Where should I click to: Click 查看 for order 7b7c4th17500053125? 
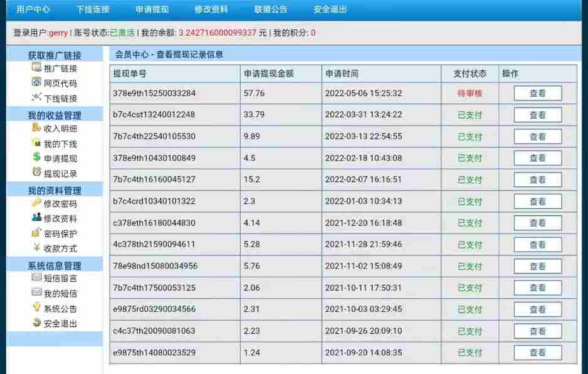(538, 288)
